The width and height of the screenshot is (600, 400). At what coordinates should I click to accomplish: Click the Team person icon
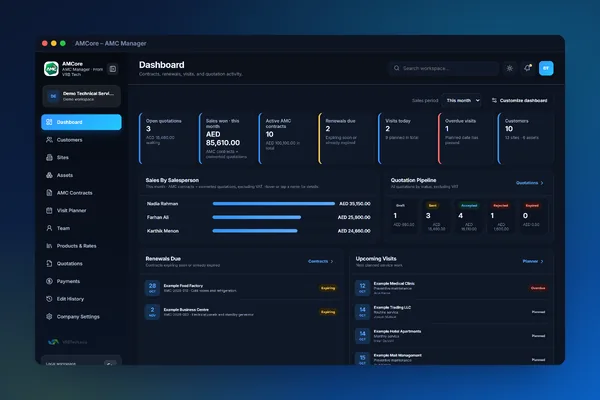49,228
